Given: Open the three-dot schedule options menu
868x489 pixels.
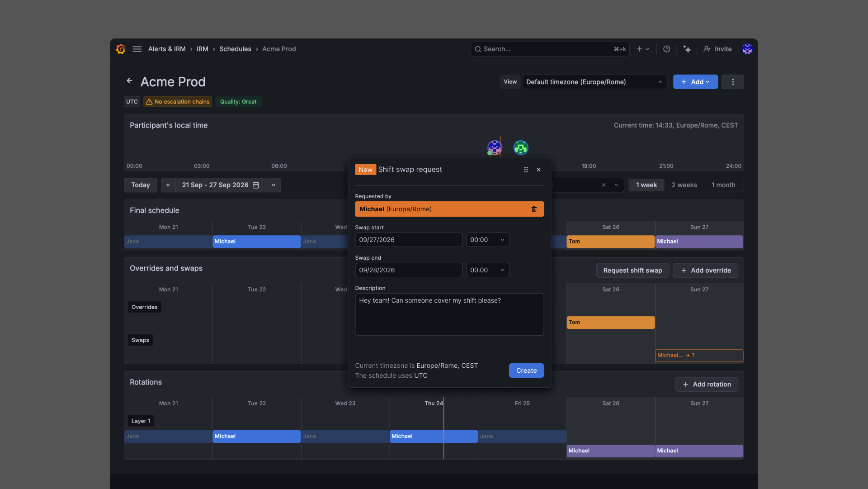Looking at the screenshot, I should (x=733, y=82).
